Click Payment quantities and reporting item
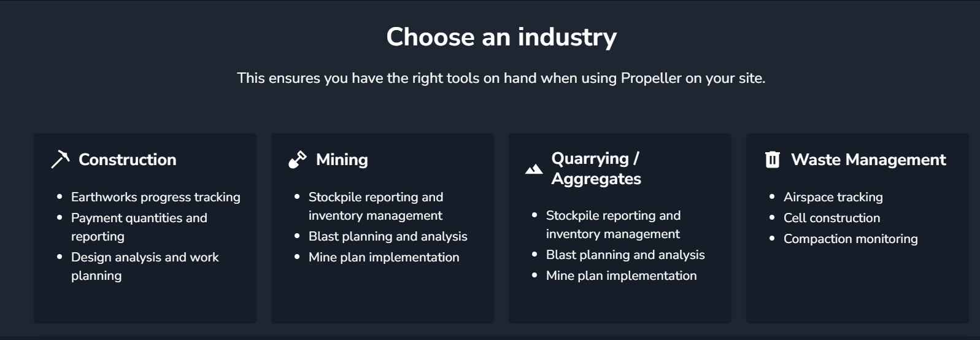Screen dimensions: 980x340 tap(139, 227)
